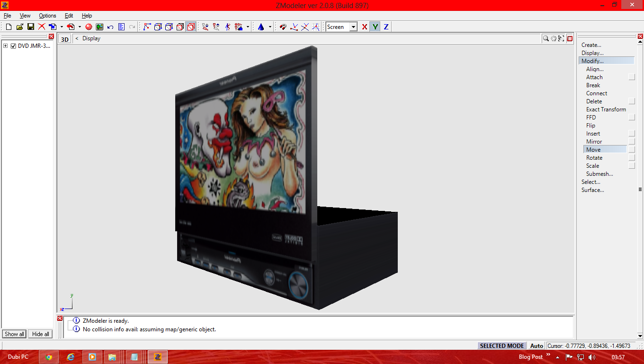This screenshot has width=644, height=364.
Task: Click the New file icon
Action: click(x=9, y=27)
